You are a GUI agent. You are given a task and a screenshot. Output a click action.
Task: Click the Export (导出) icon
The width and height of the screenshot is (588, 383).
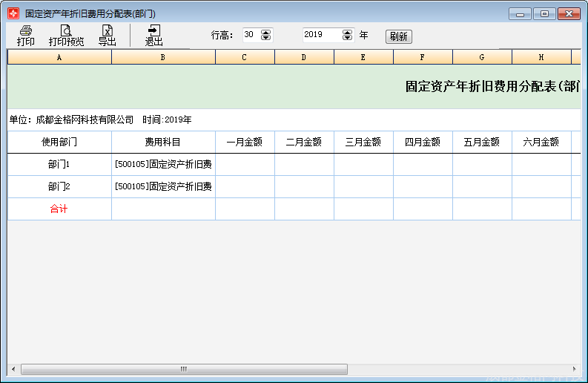108,35
